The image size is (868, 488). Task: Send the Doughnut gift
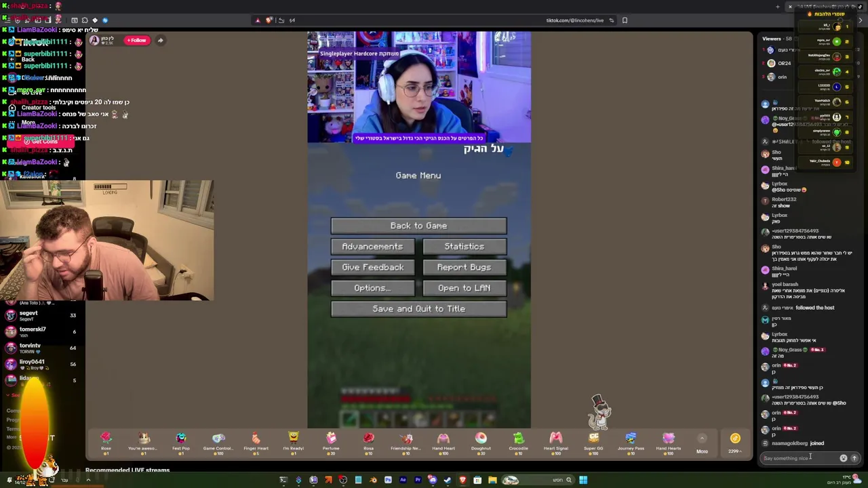[481, 442]
